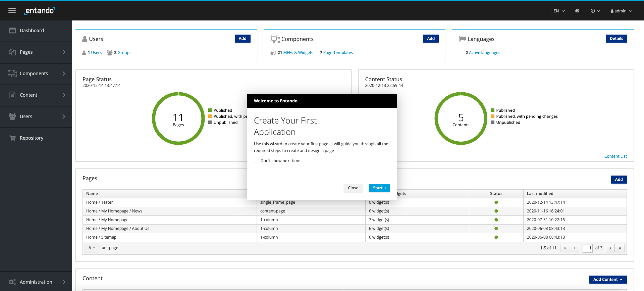The height and width of the screenshot is (291, 644).
Task: Check Don't show next time
Action: click(256, 161)
